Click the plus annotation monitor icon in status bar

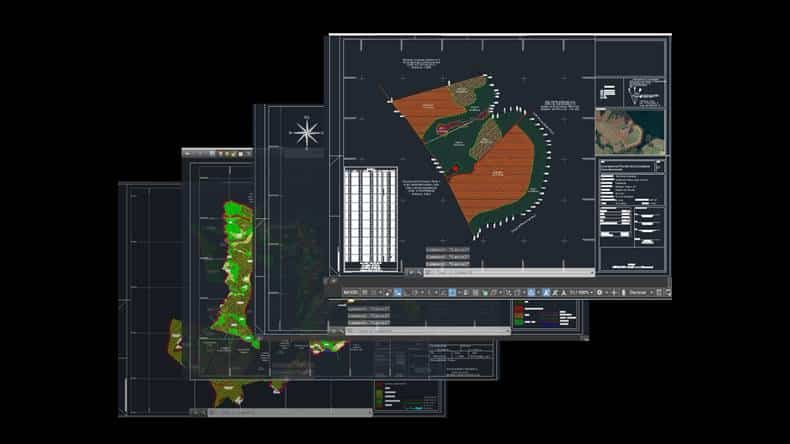coord(614,292)
